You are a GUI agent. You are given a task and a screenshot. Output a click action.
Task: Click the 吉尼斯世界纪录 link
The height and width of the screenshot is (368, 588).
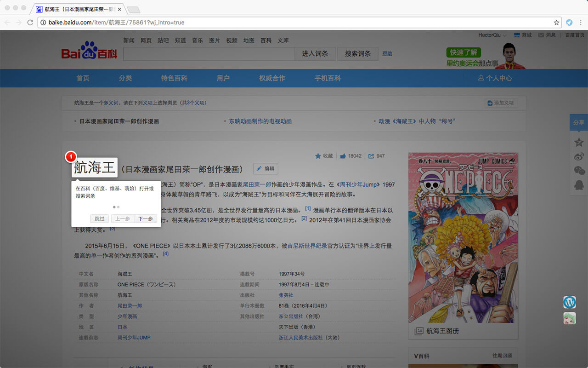(x=307, y=246)
